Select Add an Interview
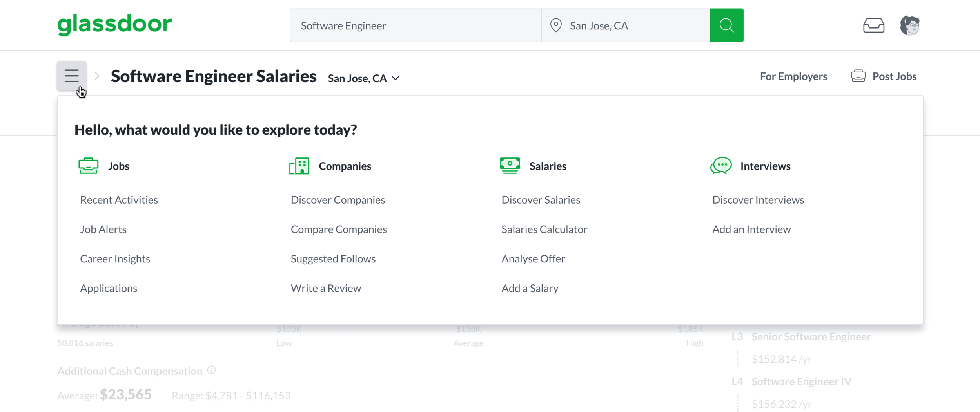 (x=751, y=229)
